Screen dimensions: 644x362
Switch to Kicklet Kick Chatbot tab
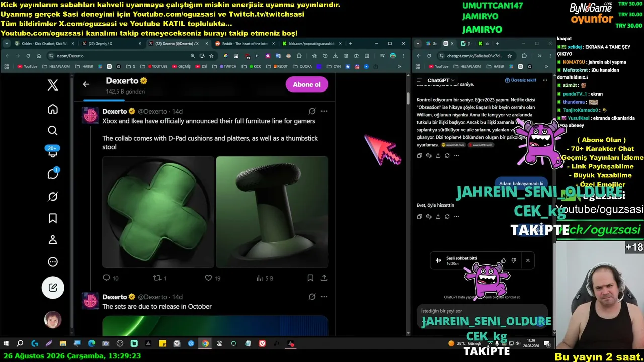click(44, 44)
